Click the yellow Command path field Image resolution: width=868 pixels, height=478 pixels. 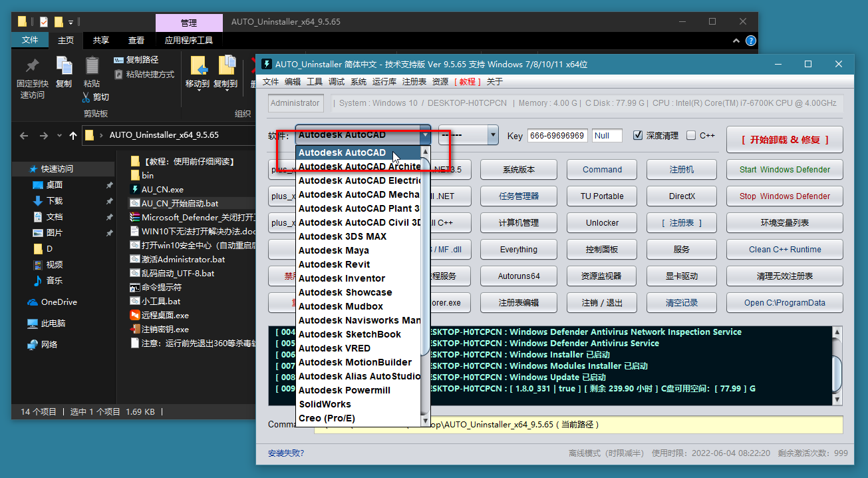point(579,424)
